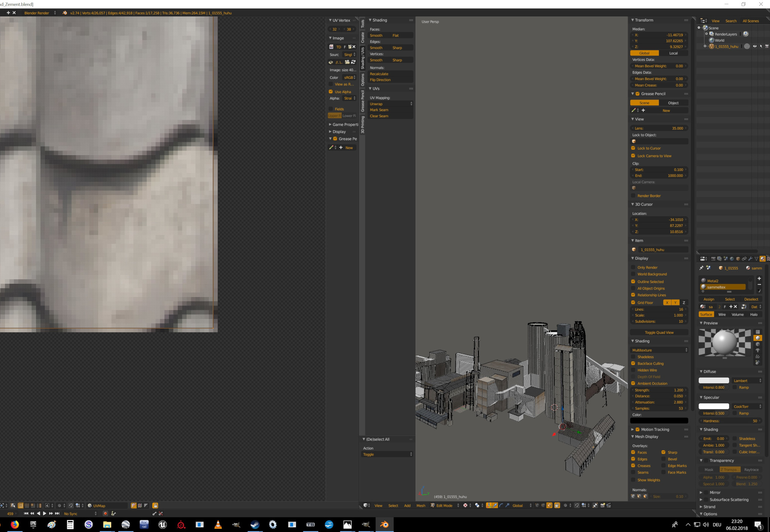Switch to the Wire material type tab

click(x=722, y=314)
